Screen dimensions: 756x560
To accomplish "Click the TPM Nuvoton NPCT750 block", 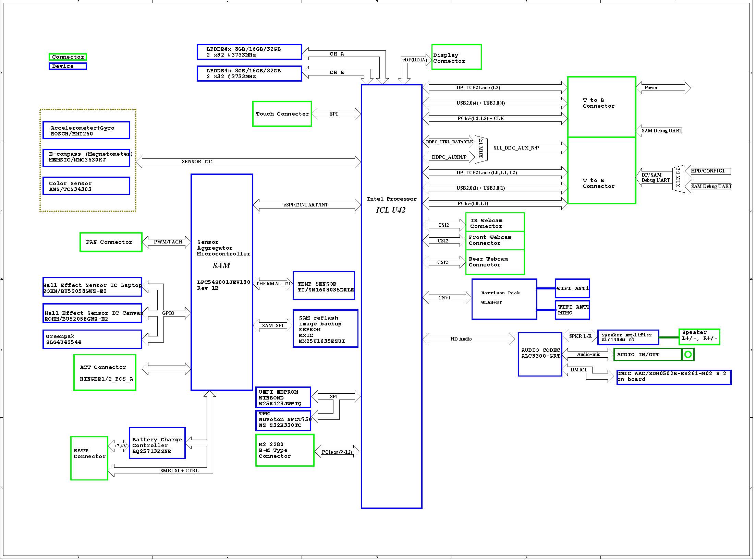I will coord(283,420).
